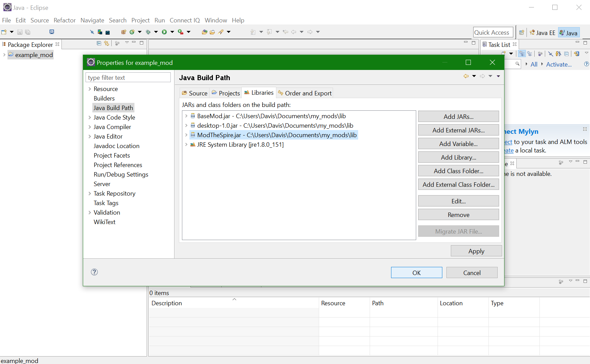Screen dimensions: 590x364
Task: Click OK in the Properties dialog
Action: pos(417,273)
